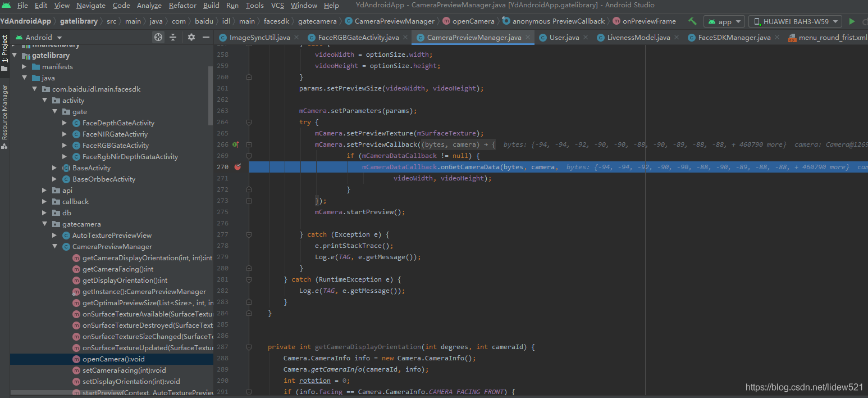The height and width of the screenshot is (398, 868).
Task: Expand the AutoTexturePreviewView class node
Action: coord(54,236)
